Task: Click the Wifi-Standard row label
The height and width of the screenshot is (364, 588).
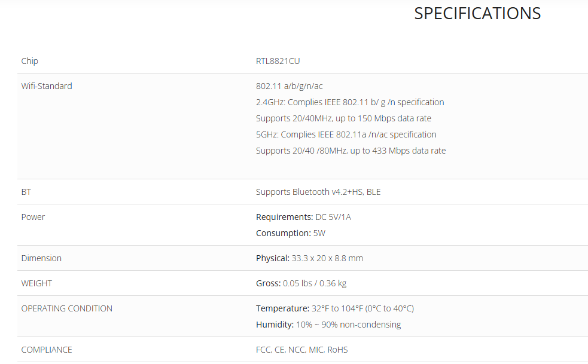Action: [x=47, y=86]
